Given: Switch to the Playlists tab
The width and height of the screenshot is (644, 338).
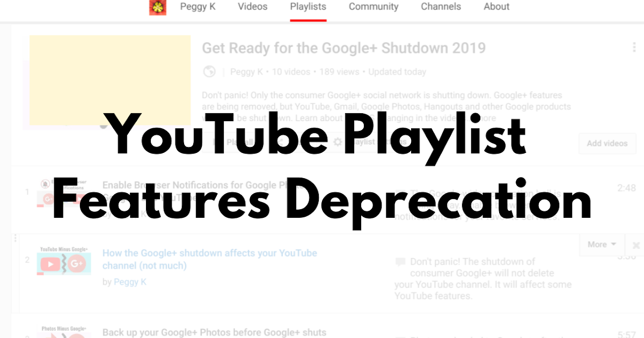Looking at the screenshot, I should point(308,7).
